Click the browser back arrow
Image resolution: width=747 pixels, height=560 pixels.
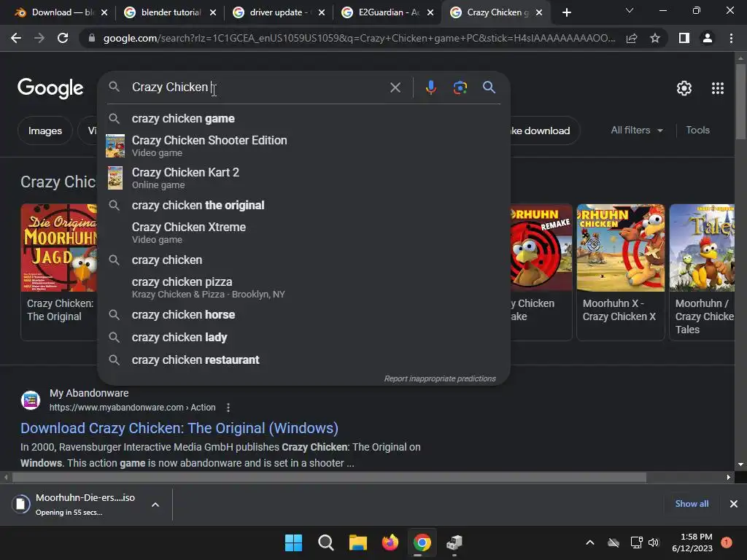[x=16, y=38]
